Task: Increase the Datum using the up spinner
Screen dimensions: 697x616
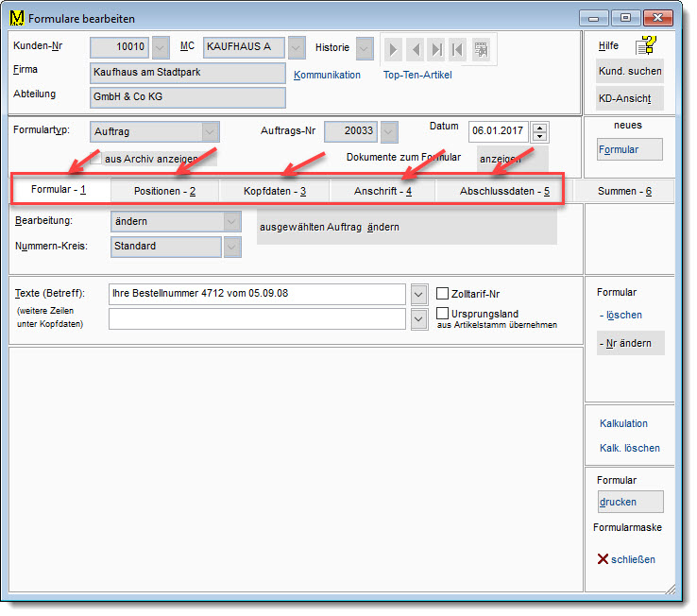Action: pos(539,128)
